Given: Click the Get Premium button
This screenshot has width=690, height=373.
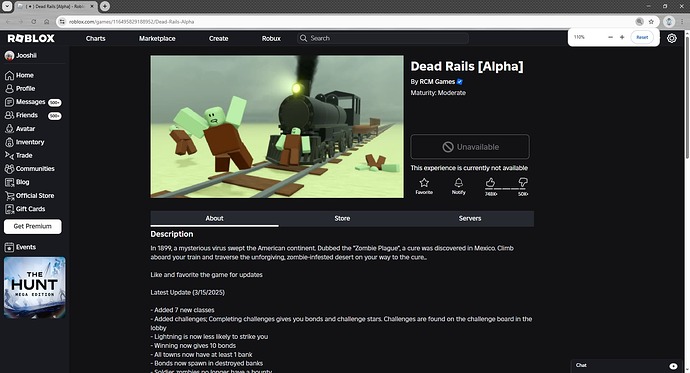Looking at the screenshot, I should point(33,226).
